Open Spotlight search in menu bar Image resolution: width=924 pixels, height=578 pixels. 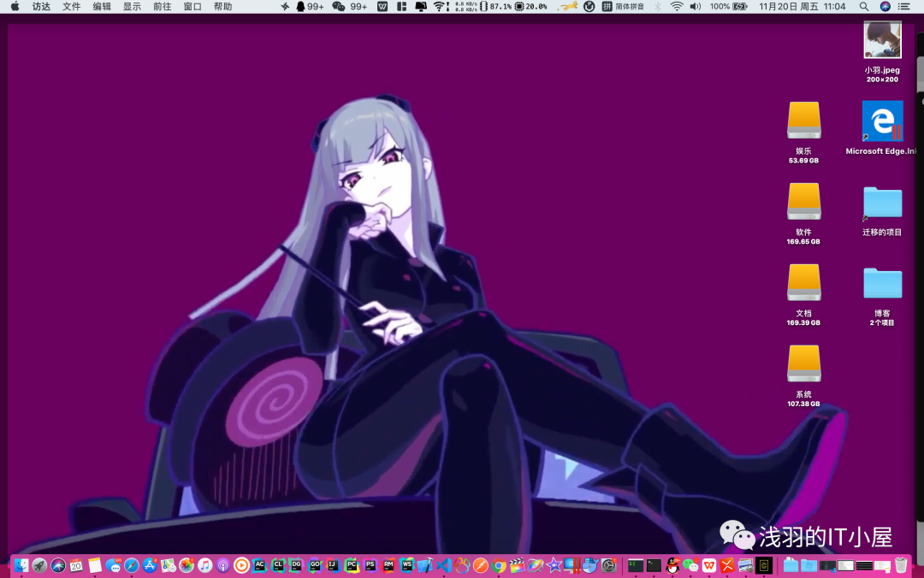(x=863, y=7)
